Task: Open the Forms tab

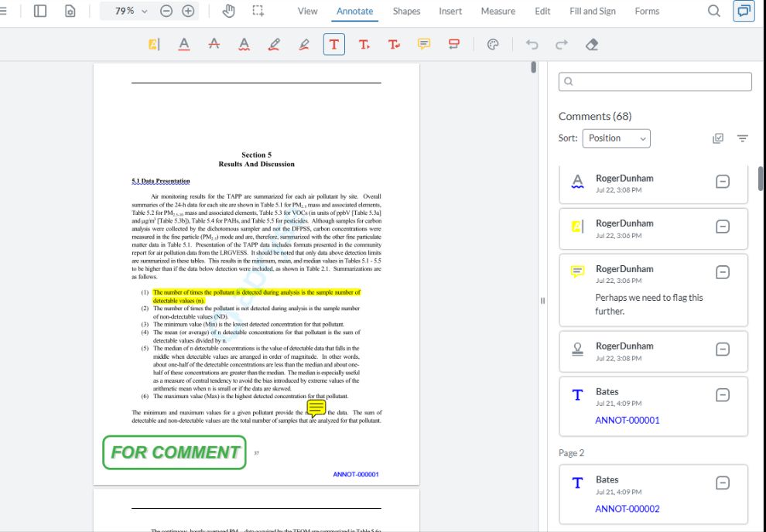Action: pyautogui.click(x=647, y=12)
